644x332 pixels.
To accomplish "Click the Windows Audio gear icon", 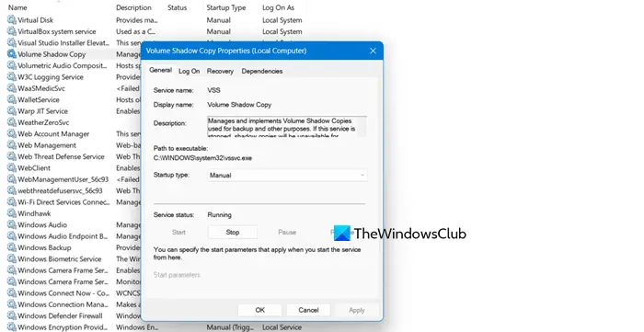I will coord(11,225).
